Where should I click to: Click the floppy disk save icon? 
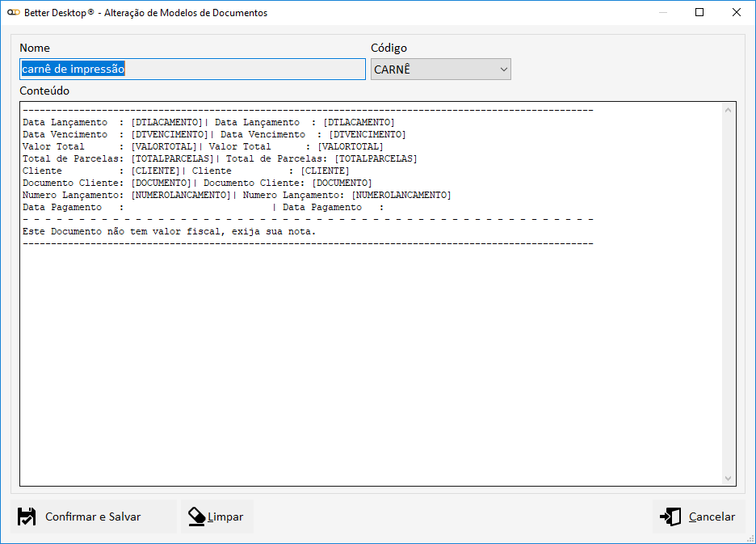coord(27,517)
